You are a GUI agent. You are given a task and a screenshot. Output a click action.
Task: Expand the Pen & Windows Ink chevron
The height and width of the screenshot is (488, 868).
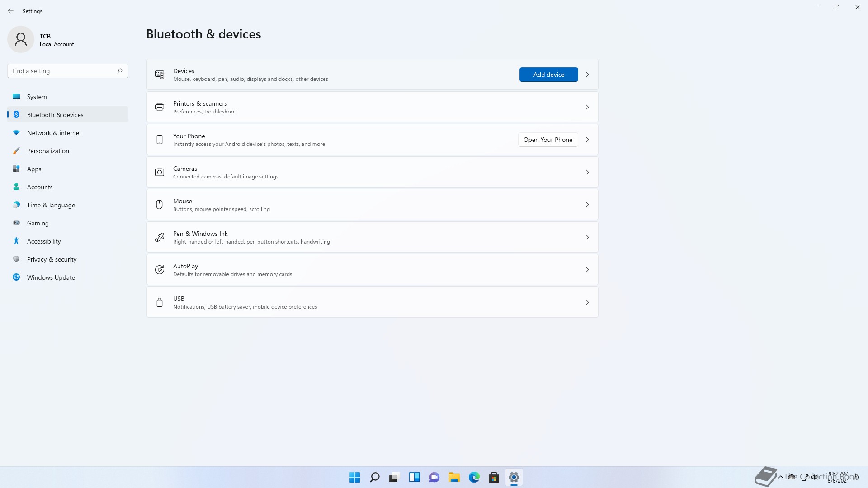(x=587, y=237)
